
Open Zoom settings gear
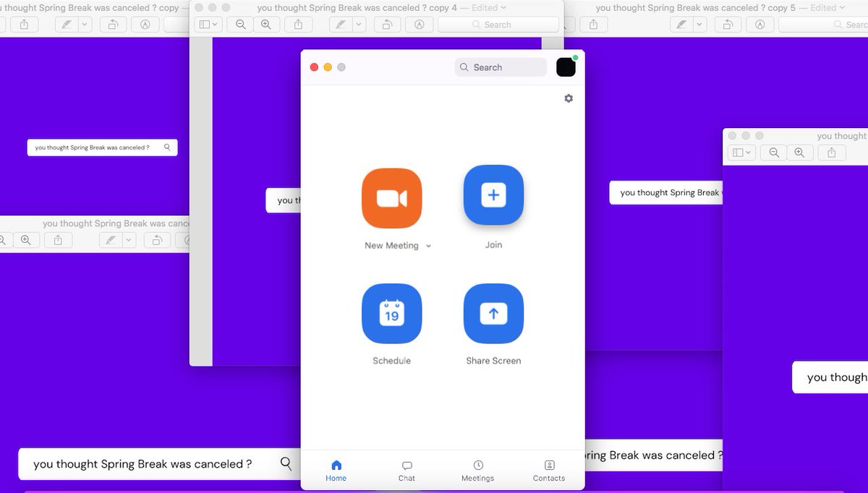(569, 98)
